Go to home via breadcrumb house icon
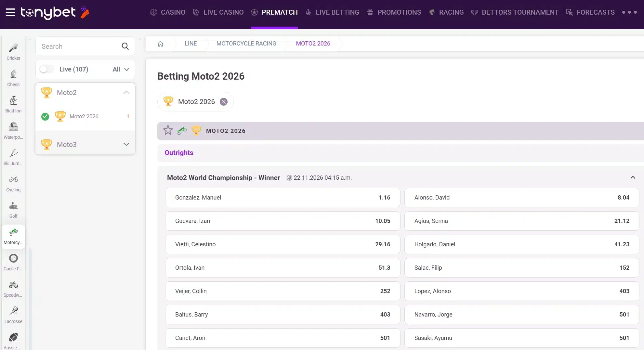The width and height of the screenshot is (644, 350). [160, 44]
